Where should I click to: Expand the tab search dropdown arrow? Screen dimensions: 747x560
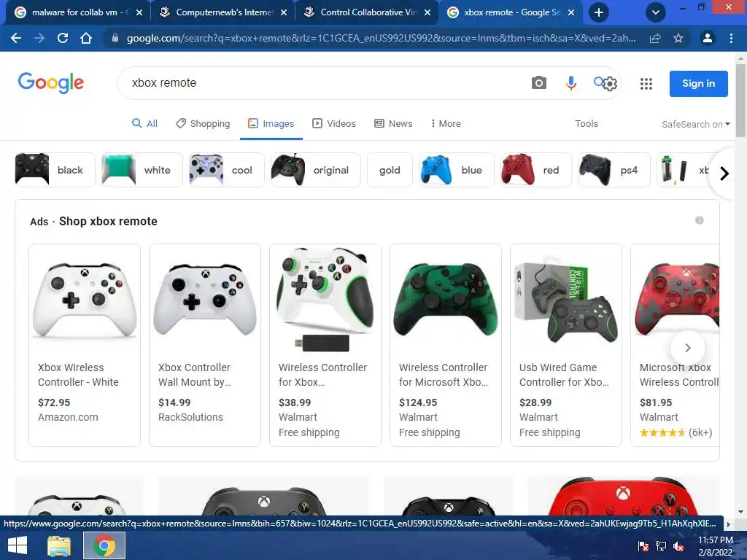coord(656,12)
